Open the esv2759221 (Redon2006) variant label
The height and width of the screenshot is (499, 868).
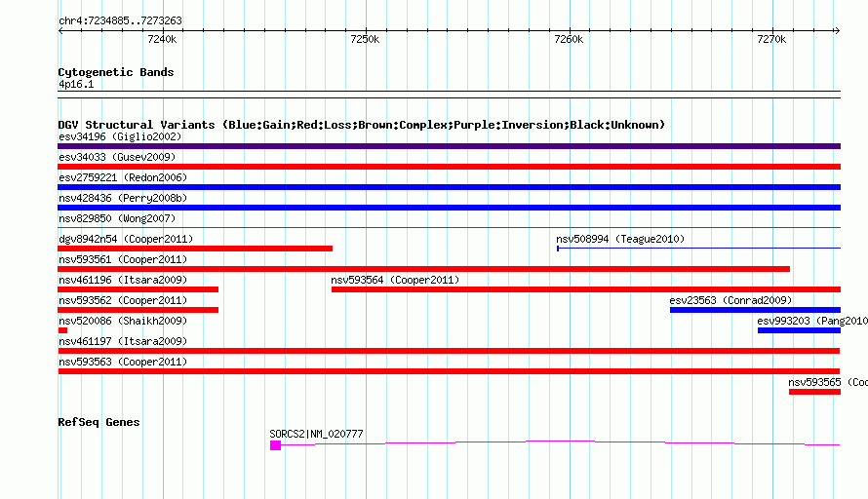[123, 177]
